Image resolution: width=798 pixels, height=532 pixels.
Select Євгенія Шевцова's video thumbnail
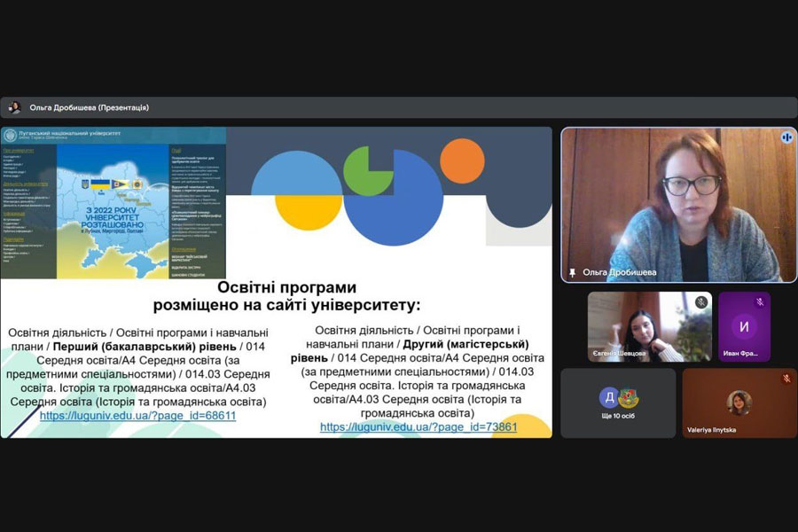650,327
